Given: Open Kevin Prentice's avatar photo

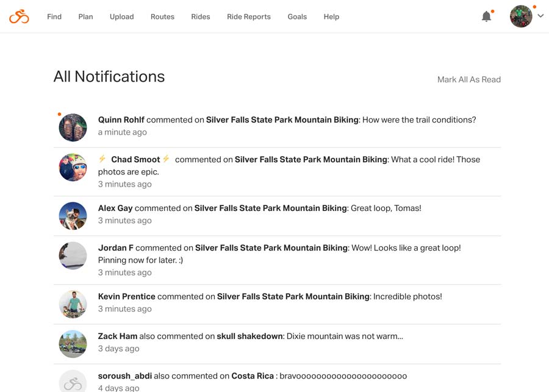Looking at the screenshot, I should coord(73,304).
